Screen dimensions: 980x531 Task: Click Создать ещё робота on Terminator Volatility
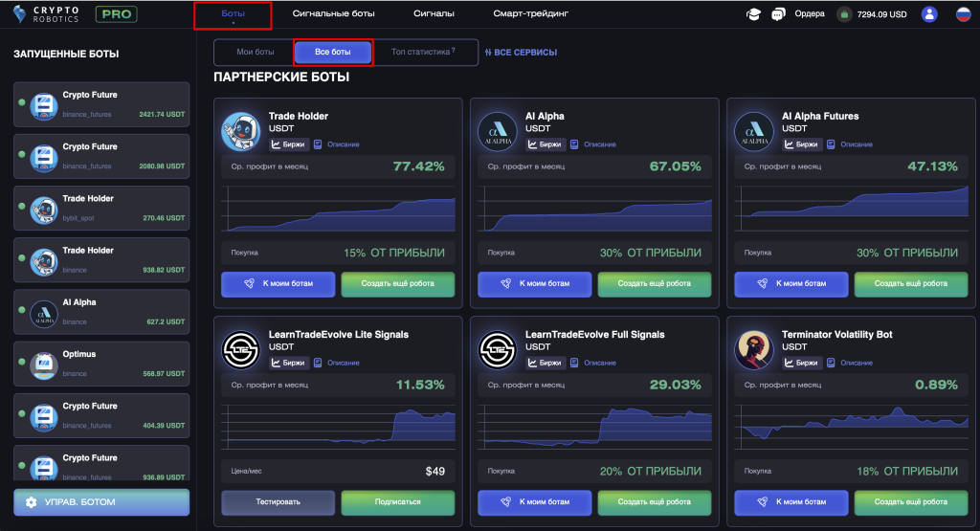(x=911, y=502)
